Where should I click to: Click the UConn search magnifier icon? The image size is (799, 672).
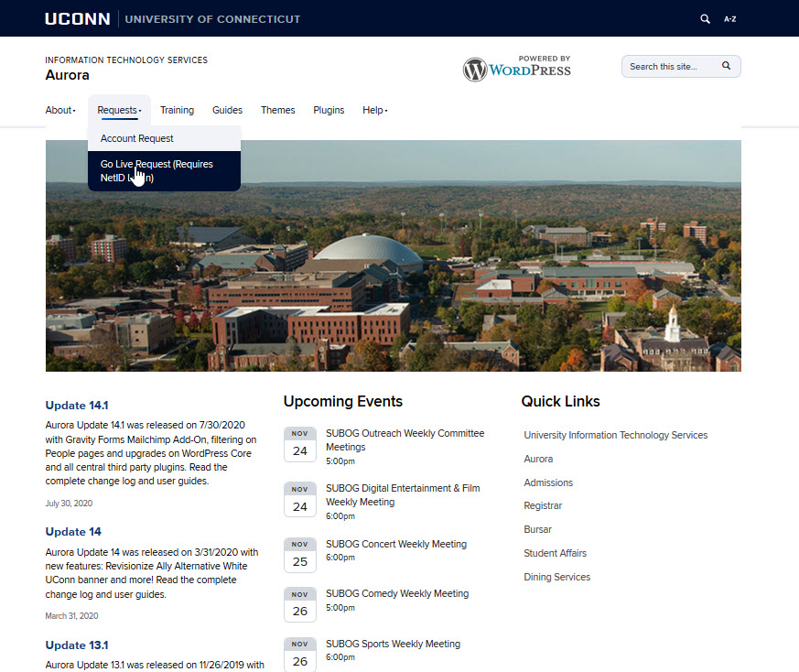click(705, 18)
